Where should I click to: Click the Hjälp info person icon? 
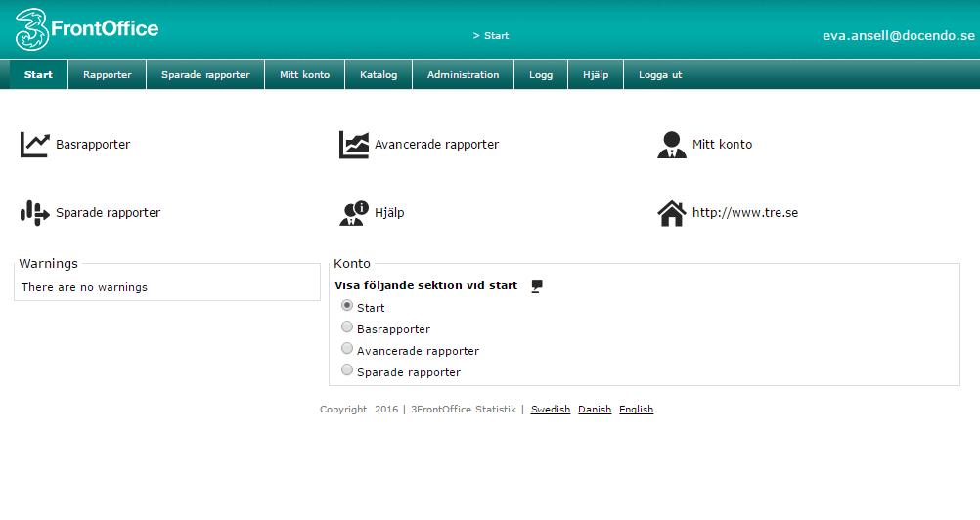(354, 213)
